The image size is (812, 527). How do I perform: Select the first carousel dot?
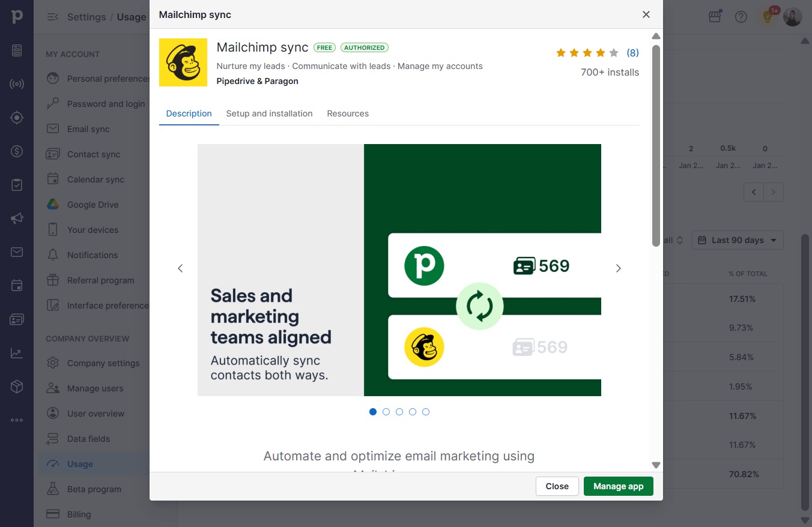[373, 412]
